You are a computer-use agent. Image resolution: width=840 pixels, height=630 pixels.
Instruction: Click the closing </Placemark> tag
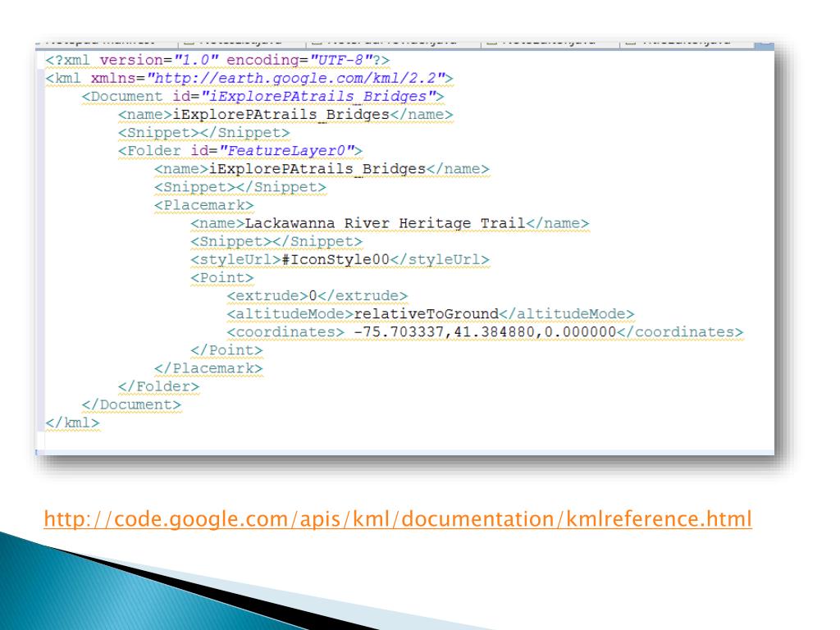(208, 368)
